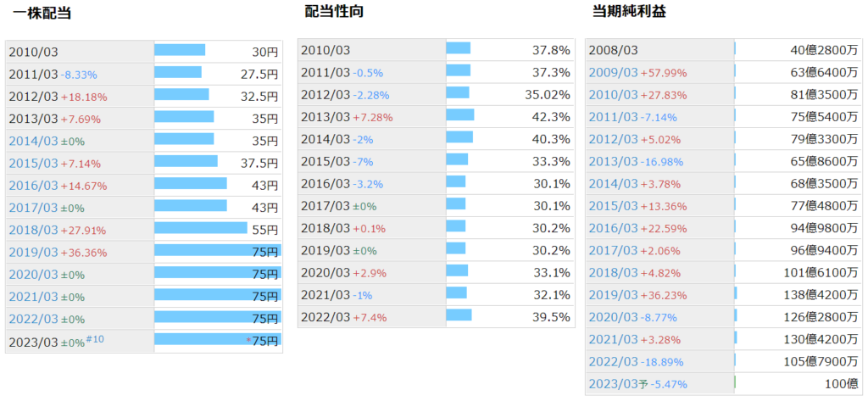Select the 40億2800万 net income value
Screen dimensions: 868x401
[x=824, y=50]
